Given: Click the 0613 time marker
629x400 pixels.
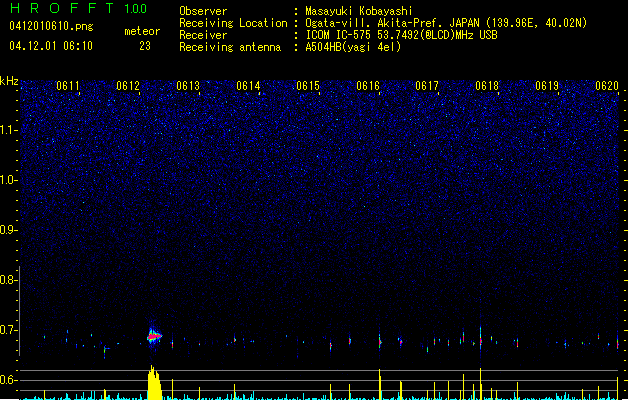Looking at the screenshot, I should (x=188, y=86).
